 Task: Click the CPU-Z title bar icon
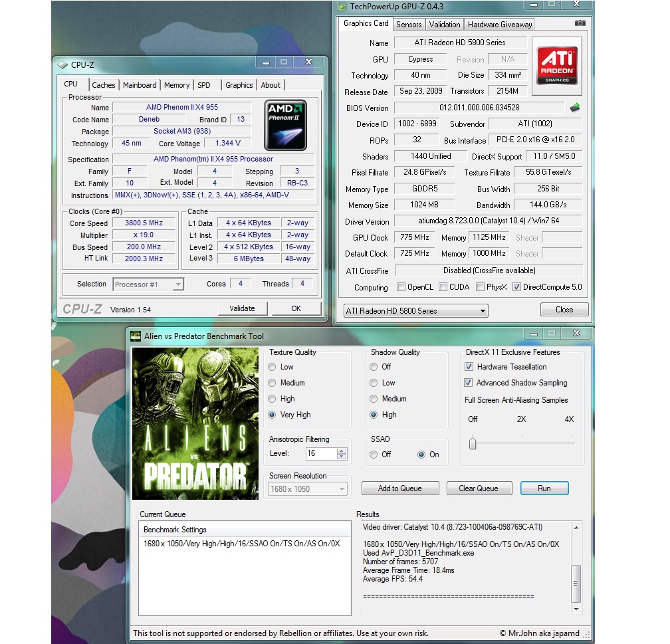pos(62,65)
